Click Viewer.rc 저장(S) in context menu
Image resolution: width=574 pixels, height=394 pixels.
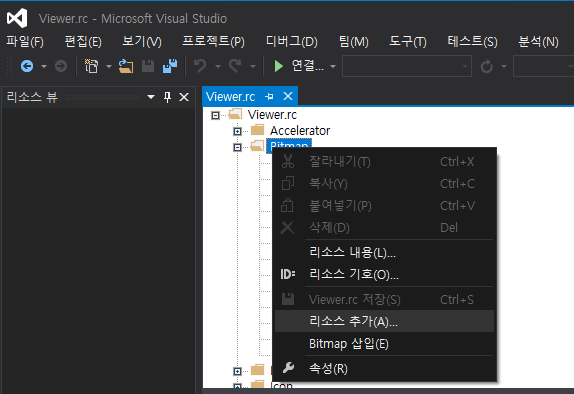pos(384,300)
